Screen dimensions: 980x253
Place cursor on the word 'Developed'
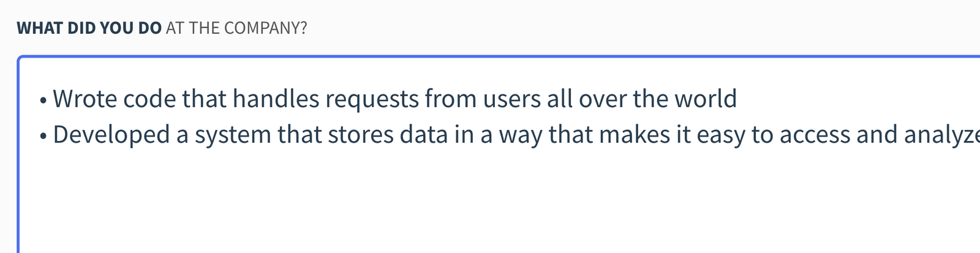(x=111, y=135)
